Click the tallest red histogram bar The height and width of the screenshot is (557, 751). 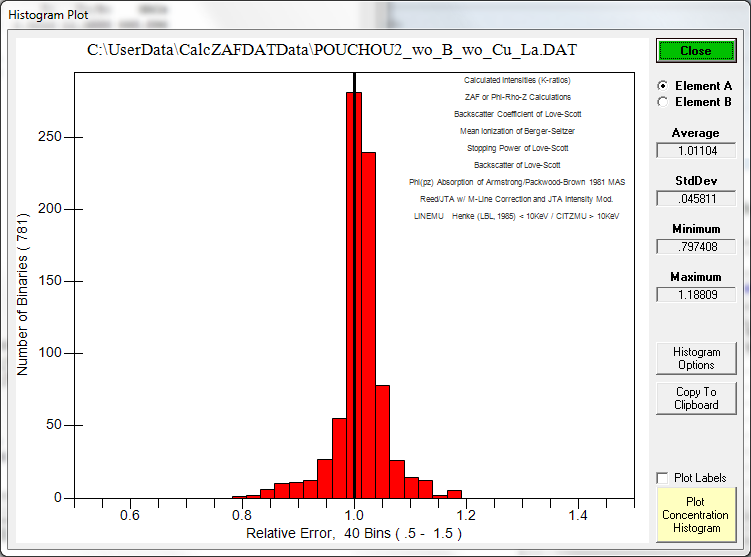(354, 300)
